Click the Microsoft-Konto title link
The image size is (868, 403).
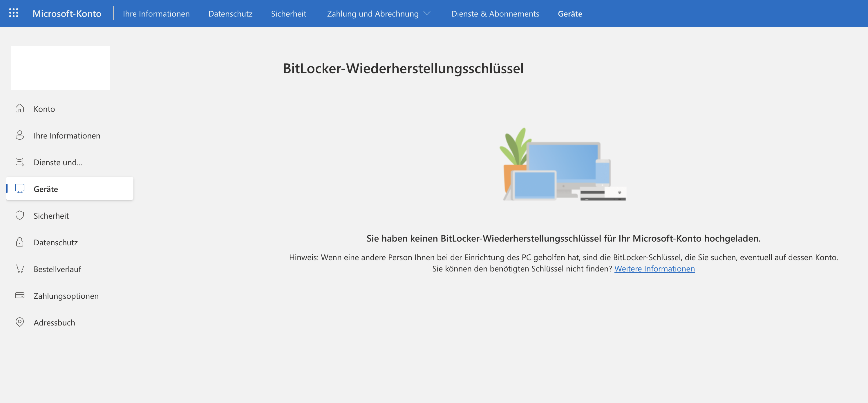(x=67, y=14)
